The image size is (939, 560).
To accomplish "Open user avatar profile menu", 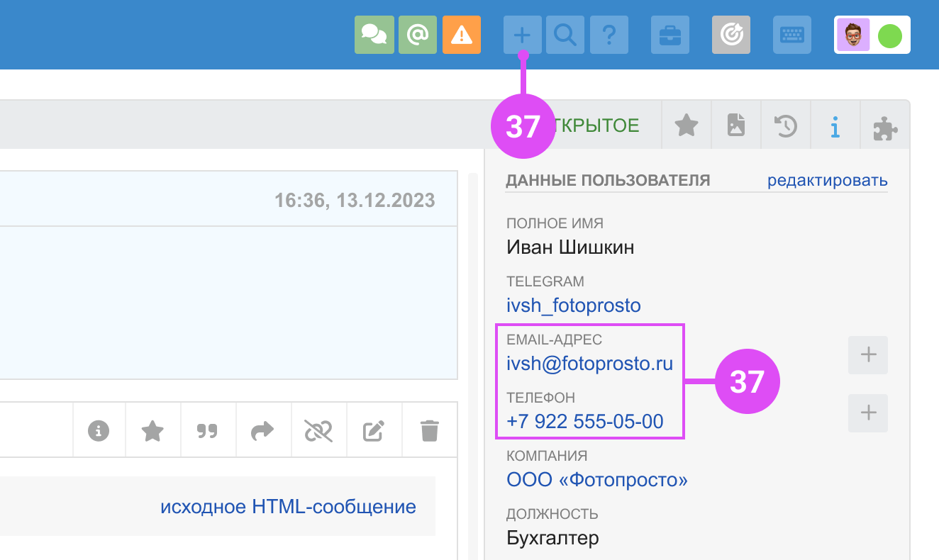I will [853, 35].
